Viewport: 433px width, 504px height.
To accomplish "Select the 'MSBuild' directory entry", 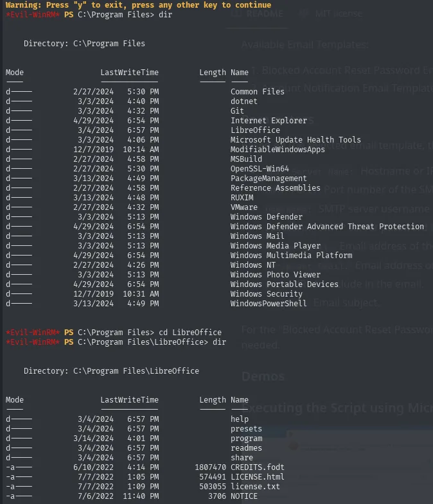I will 246,159.
